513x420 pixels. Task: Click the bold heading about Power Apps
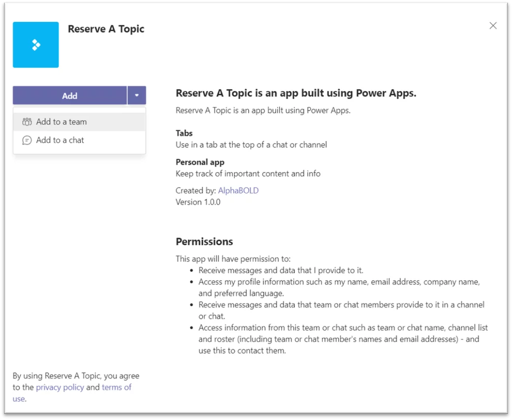click(x=296, y=93)
